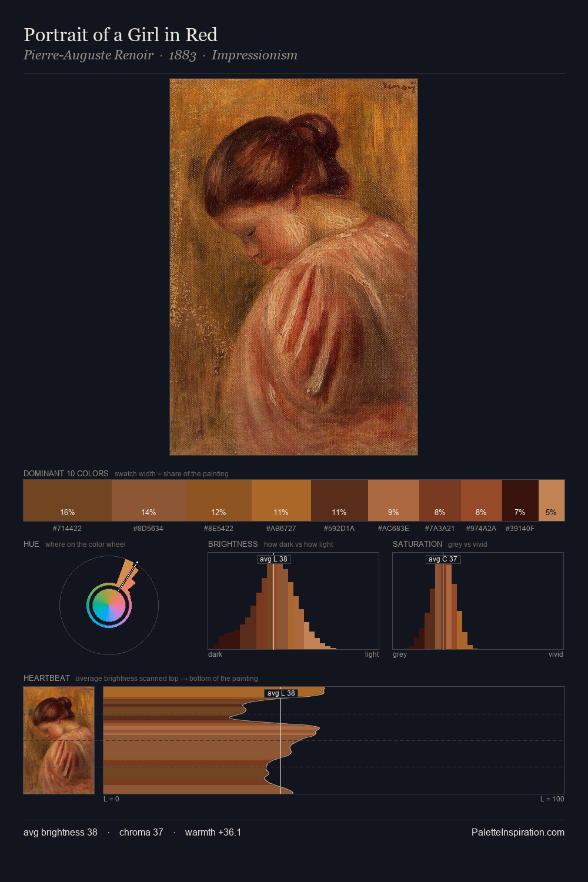
Task: Click 'where on the color wheel' caption
Action: click(x=85, y=544)
